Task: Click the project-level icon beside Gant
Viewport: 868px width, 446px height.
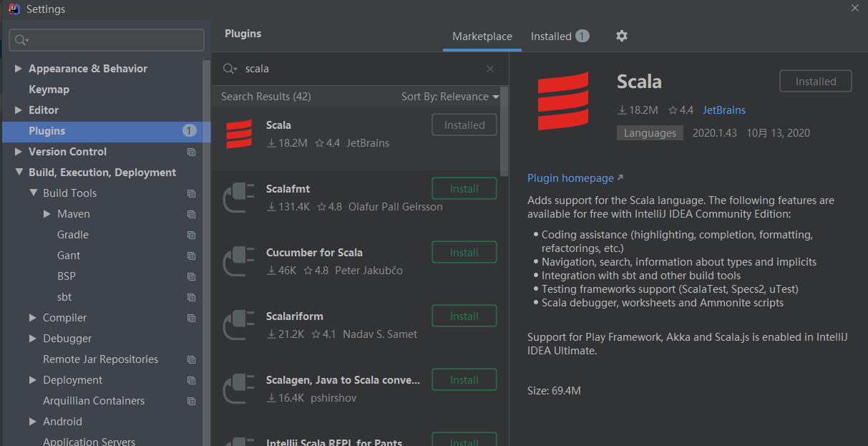Action: click(x=191, y=256)
